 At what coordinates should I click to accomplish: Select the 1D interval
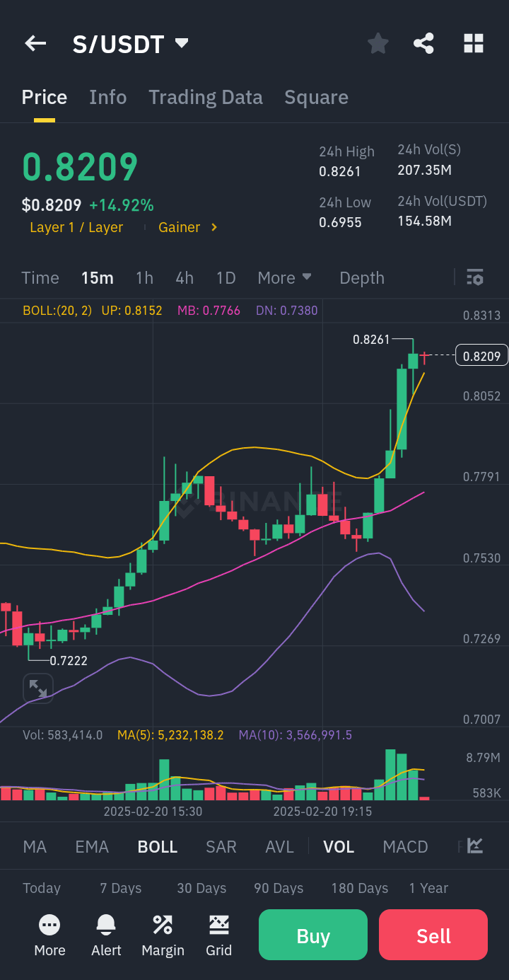pos(226,277)
